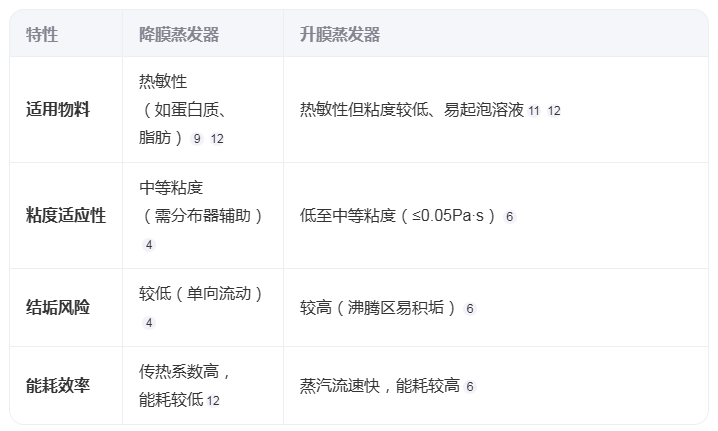718x431 pixels.
Task: Click the 传热系数高 cell text
Action: [179, 371]
